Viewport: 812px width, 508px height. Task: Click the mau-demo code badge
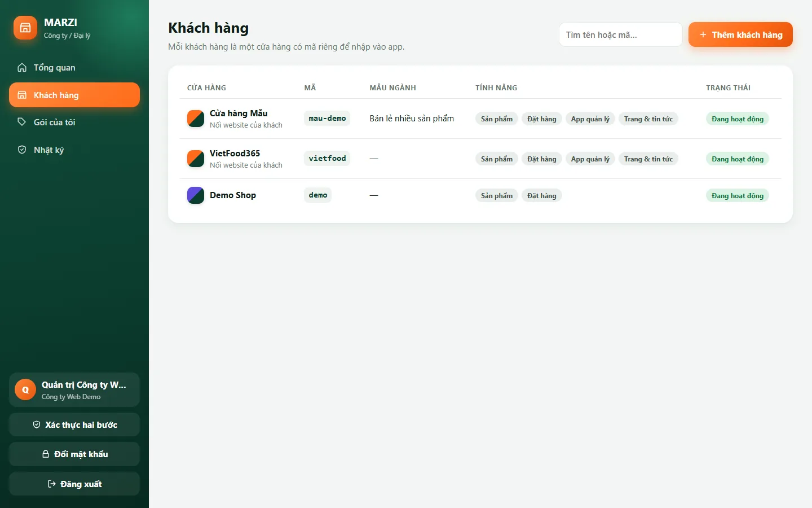(327, 119)
